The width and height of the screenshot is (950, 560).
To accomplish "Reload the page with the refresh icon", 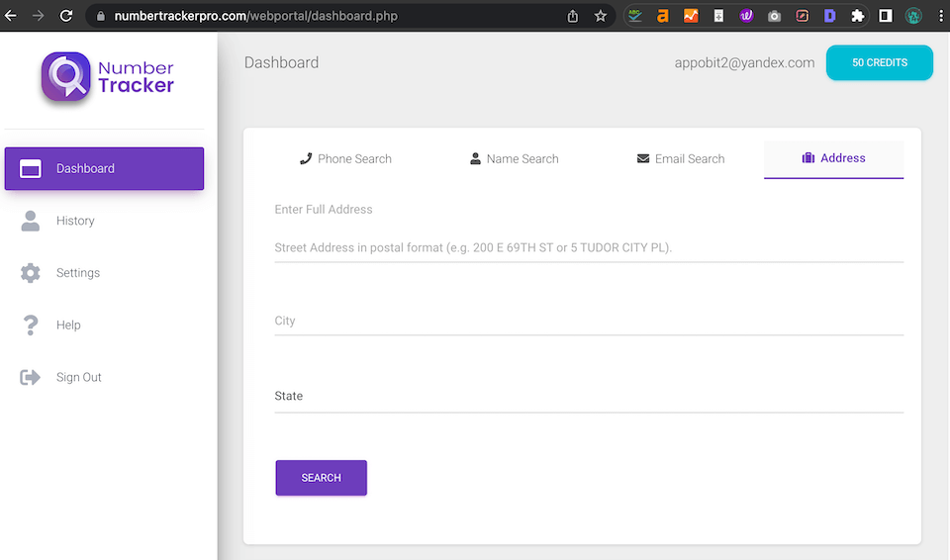I will click(66, 16).
